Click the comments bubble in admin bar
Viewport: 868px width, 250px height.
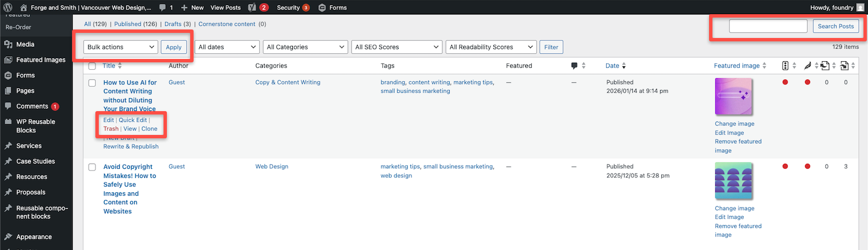click(x=163, y=7)
